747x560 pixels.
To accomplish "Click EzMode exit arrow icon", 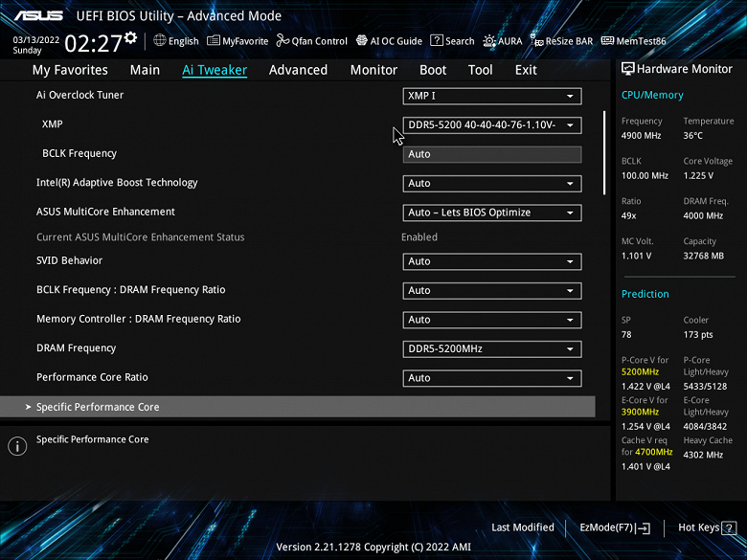I will click(644, 528).
